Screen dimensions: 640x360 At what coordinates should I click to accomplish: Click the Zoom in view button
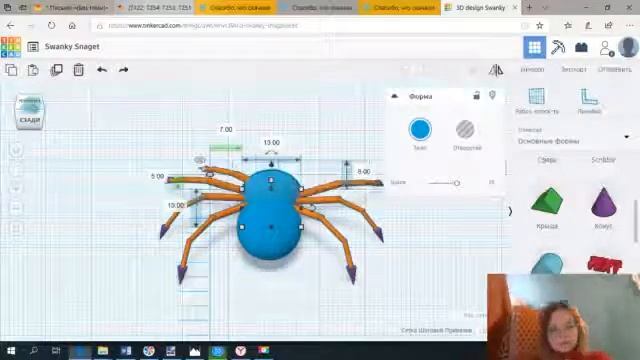point(16,189)
